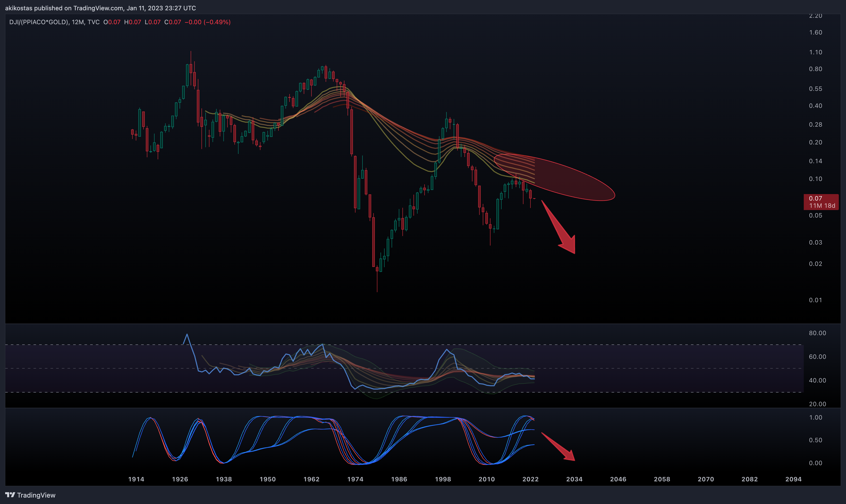Click the TradingView logo icon

tap(10, 495)
